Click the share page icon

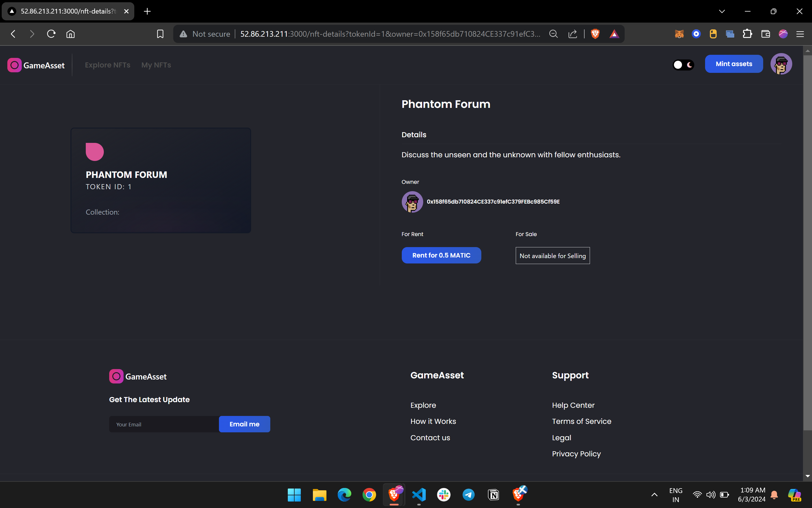572,34
